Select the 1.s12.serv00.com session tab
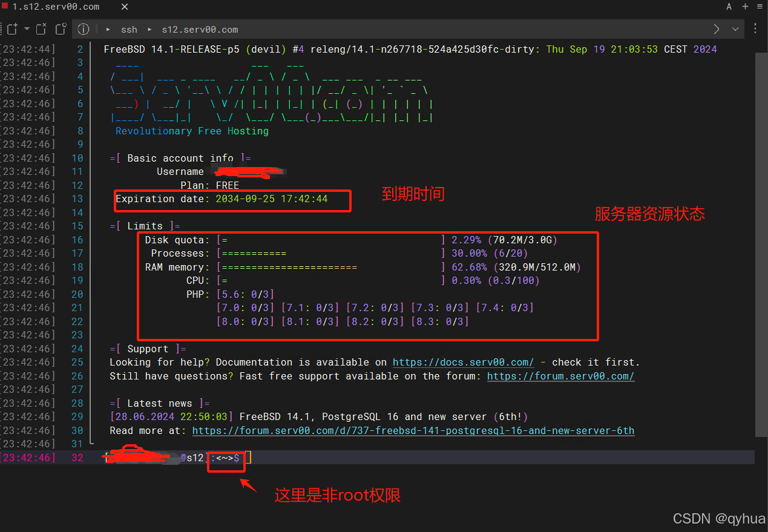 pyautogui.click(x=56, y=7)
